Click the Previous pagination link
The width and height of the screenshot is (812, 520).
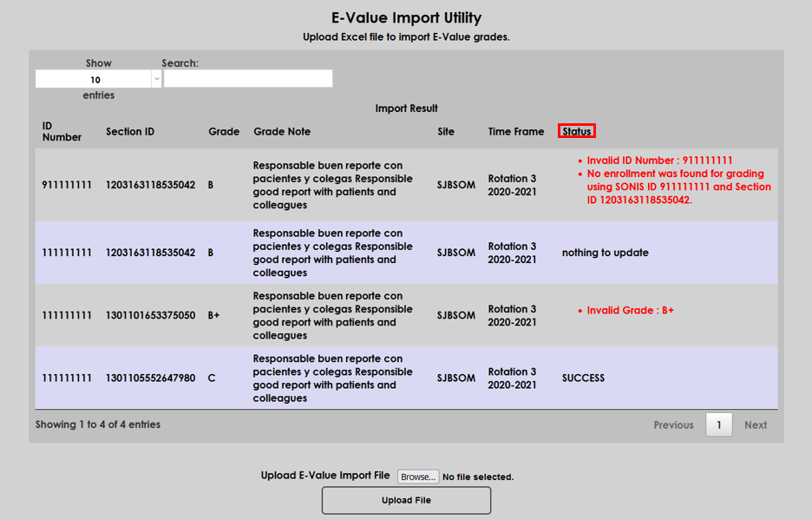click(673, 425)
